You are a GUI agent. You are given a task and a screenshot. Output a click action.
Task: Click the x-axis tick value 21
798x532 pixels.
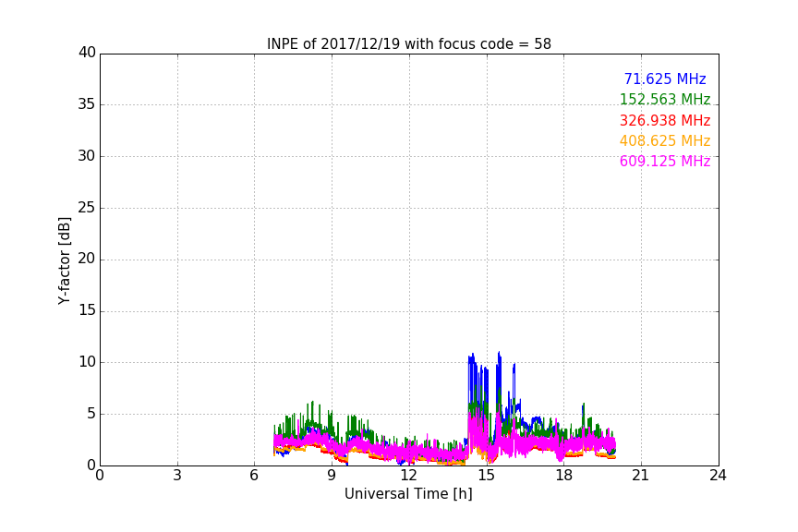point(641,476)
